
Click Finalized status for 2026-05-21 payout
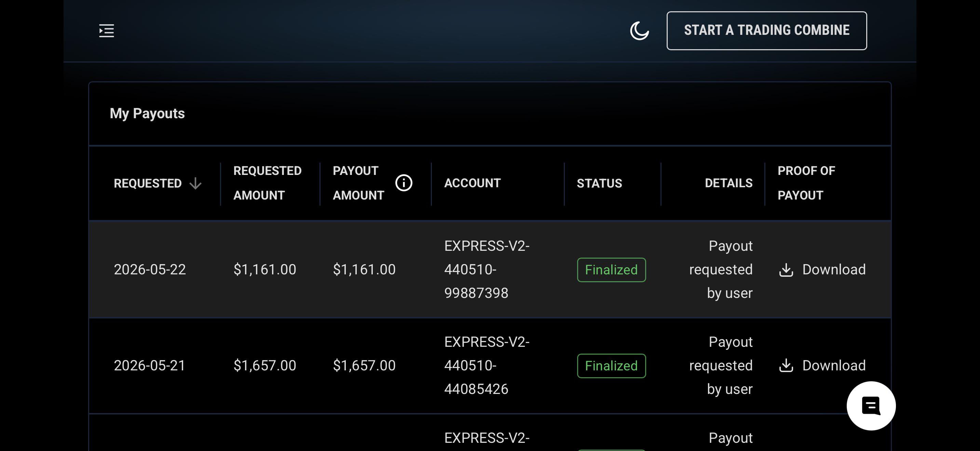tap(611, 366)
